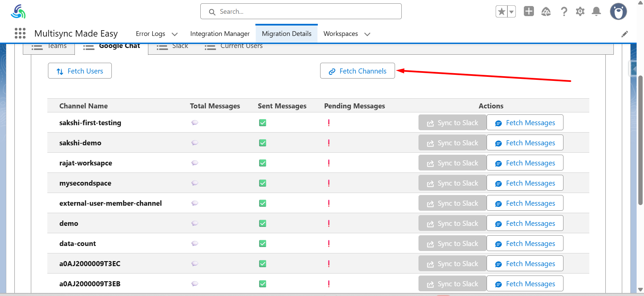Open Global Actions plus icon
The height and width of the screenshot is (296, 644).
529,11
